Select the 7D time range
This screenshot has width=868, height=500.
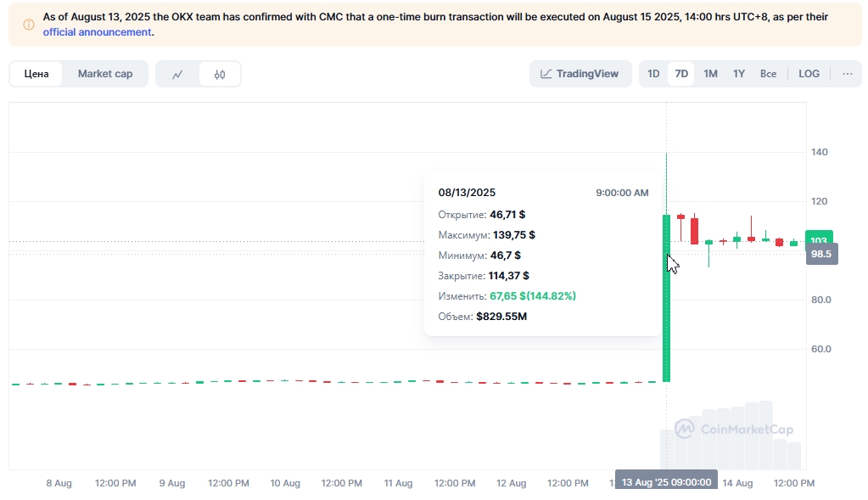tap(681, 74)
